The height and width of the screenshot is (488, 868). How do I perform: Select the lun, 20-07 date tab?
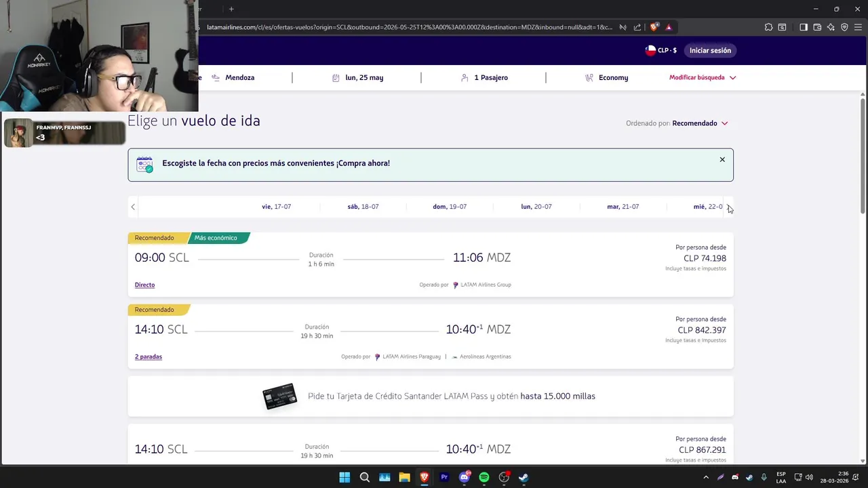(536, 207)
